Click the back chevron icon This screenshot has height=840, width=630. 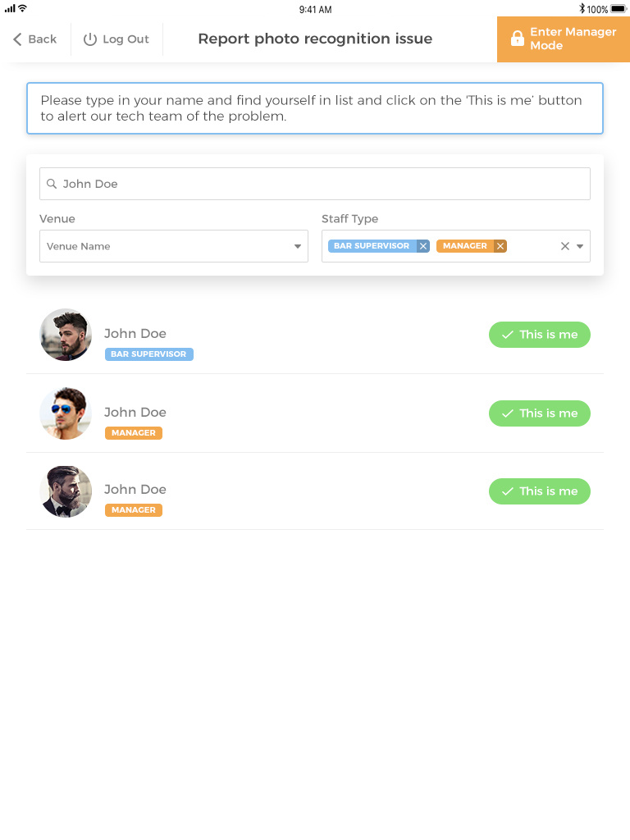pyautogui.click(x=16, y=39)
